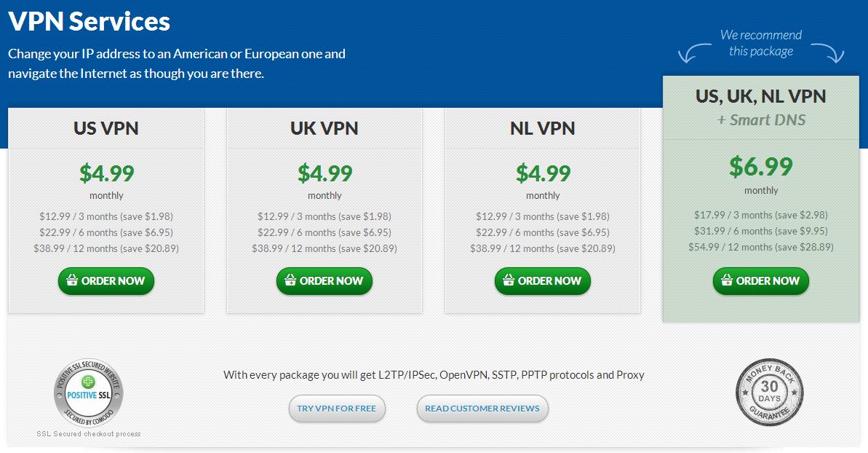Order the US VPN package

106,281
